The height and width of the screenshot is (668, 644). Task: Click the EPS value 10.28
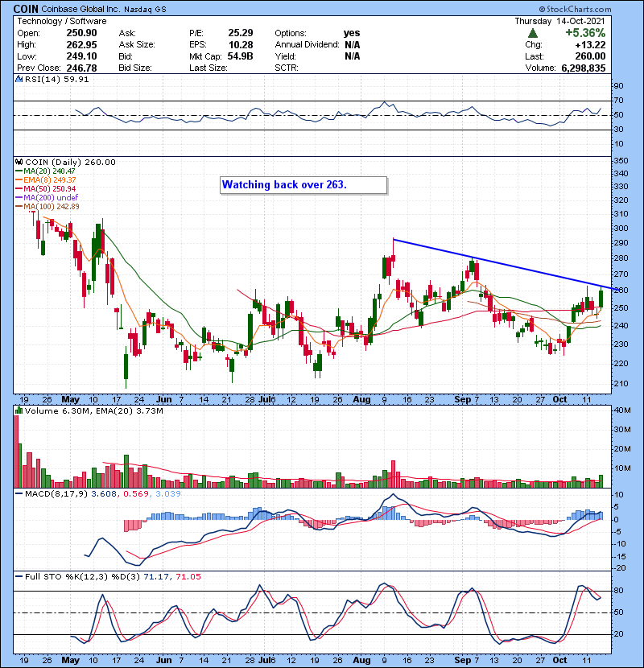(x=241, y=45)
